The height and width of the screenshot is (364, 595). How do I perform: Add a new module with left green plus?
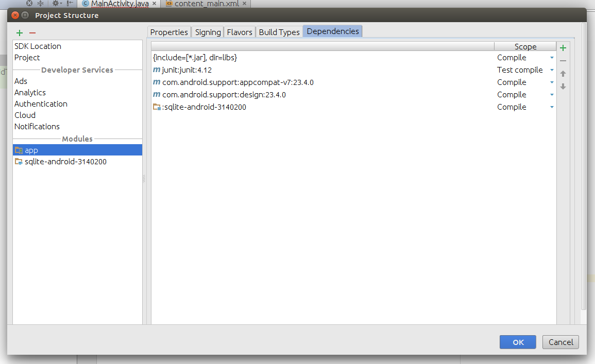click(x=20, y=33)
